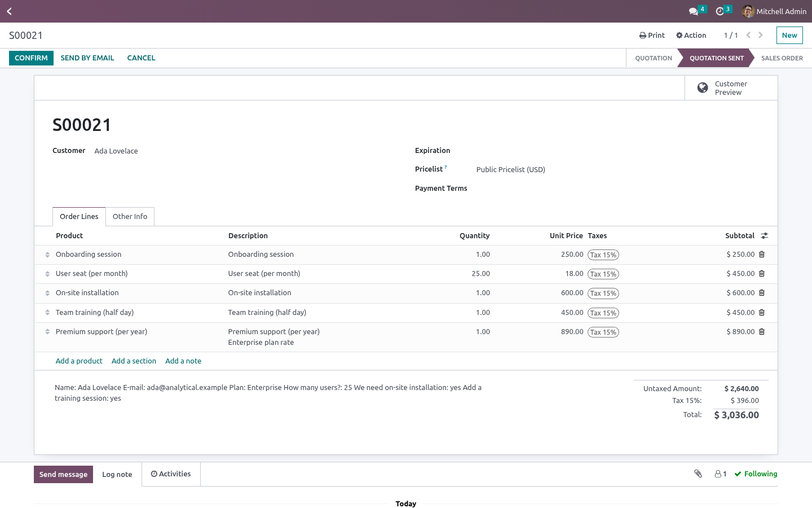
Task: Click Add a note link
Action: pyautogui.click(x=183, y=361)
